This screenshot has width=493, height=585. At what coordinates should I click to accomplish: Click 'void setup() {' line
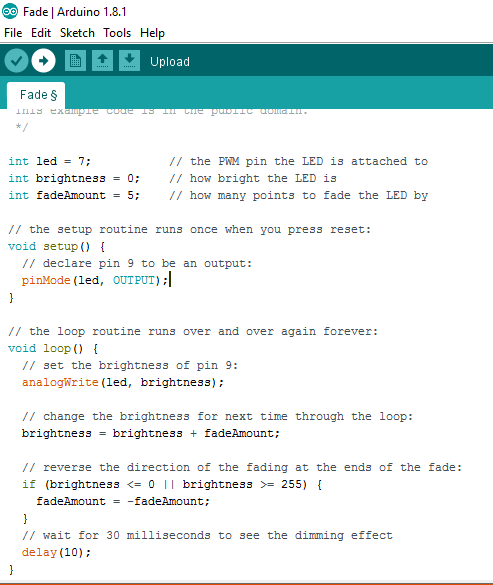coord(57,246)
